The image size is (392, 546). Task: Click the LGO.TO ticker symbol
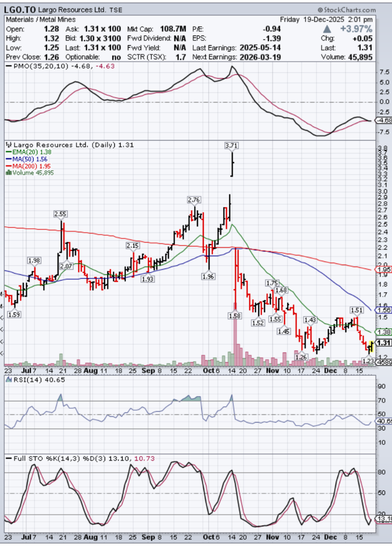pos(18,9)
